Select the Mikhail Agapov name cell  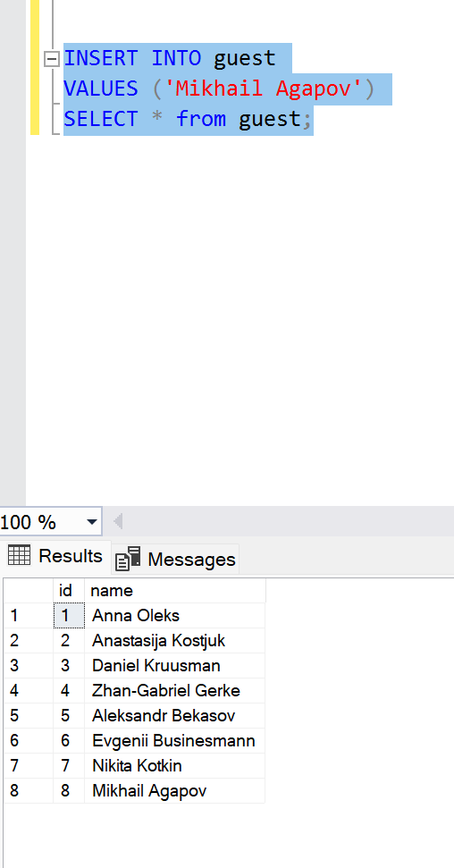point(175,790)
